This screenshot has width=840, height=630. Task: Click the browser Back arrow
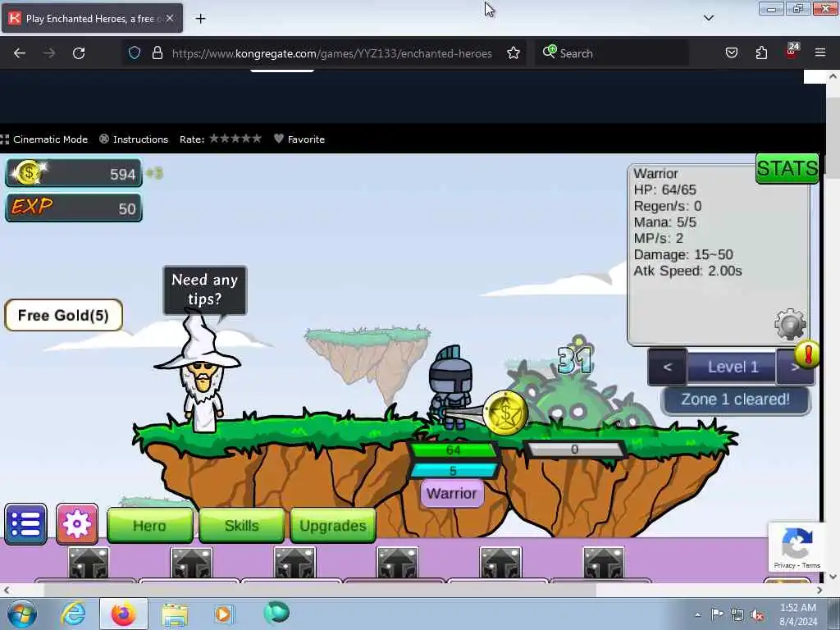[20, 53]
